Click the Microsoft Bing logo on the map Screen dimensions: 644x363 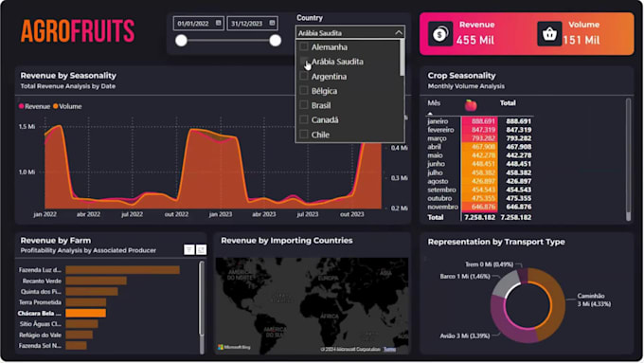(x=234, y=348)
